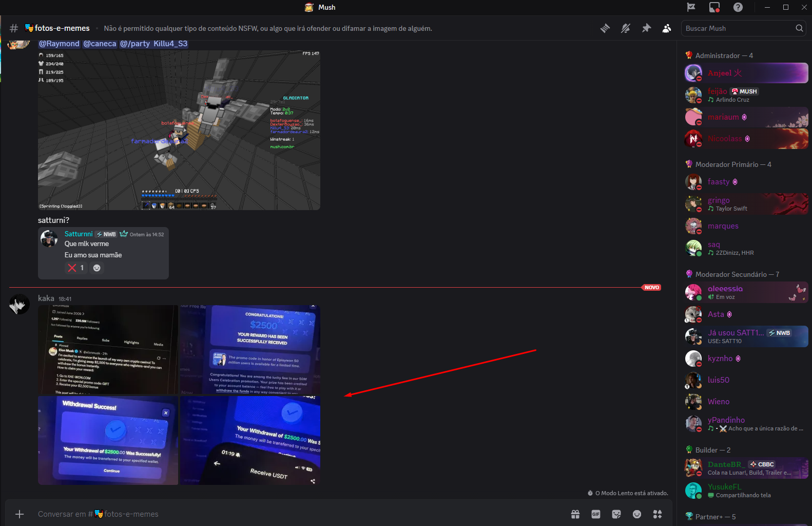This screenshot has width=812, height=526.
Task: Toggle channel notification mute bell
Action: [626, 28]
